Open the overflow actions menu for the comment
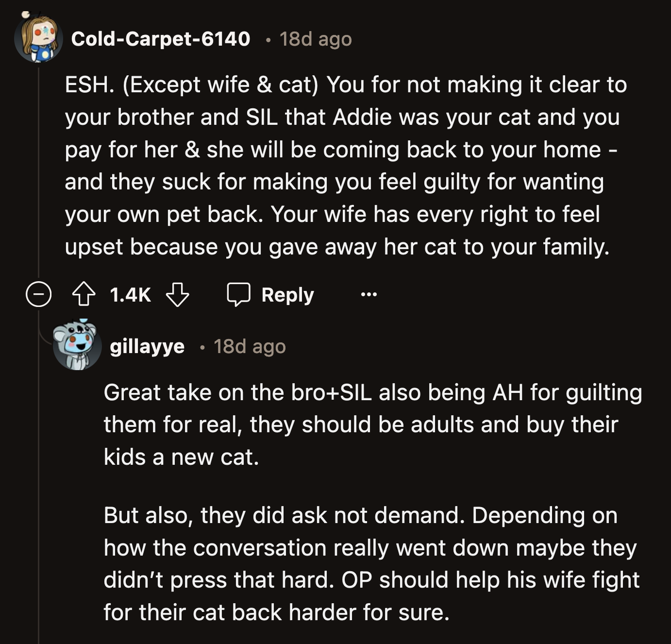Screen dimensions: 671x644 (x=369, y=294)
